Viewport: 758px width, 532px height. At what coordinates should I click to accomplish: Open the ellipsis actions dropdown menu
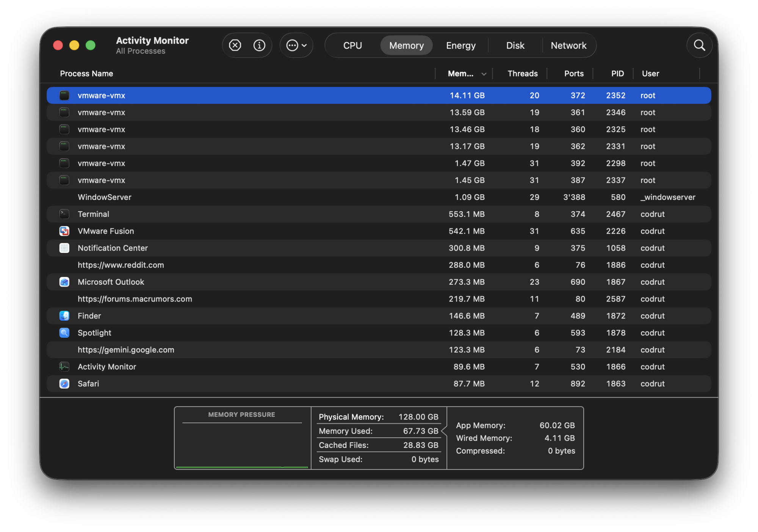pyautogui.click(x=296, y=45)
